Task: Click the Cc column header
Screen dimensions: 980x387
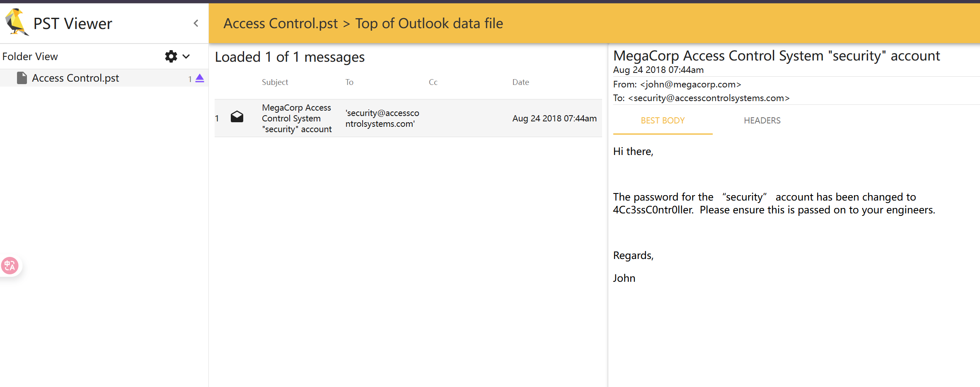Action: [433, 82]
